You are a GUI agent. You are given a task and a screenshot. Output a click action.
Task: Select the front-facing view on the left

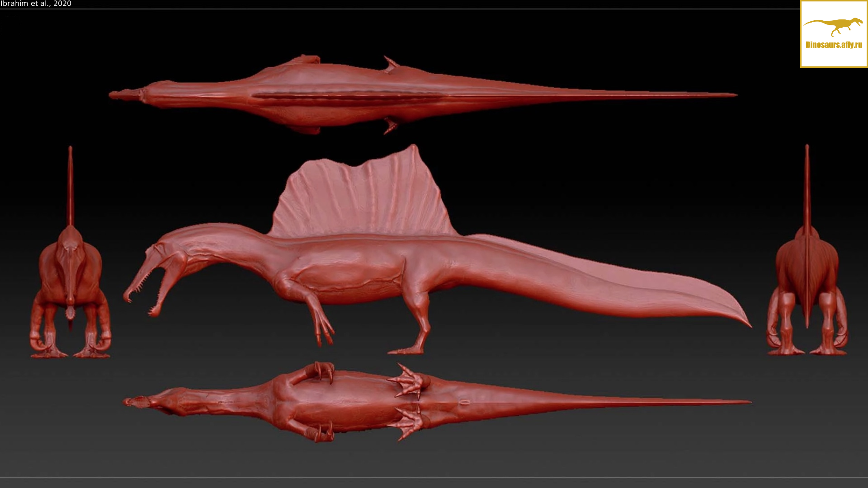click(x=70, y=289)
